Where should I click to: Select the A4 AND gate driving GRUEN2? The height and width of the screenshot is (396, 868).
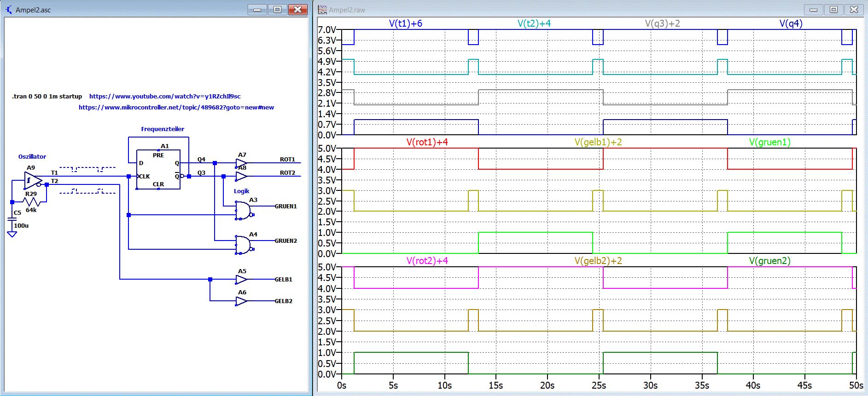tap(243, 245)
